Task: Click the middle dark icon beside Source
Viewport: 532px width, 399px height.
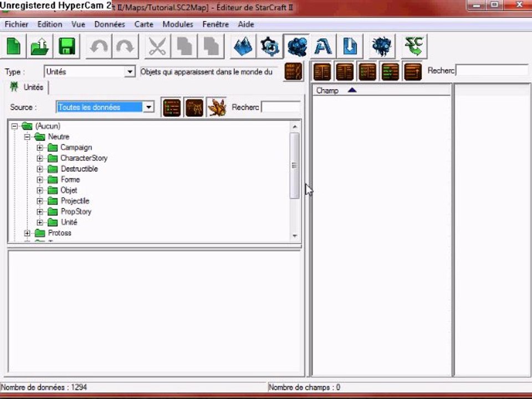Action: 195,108
